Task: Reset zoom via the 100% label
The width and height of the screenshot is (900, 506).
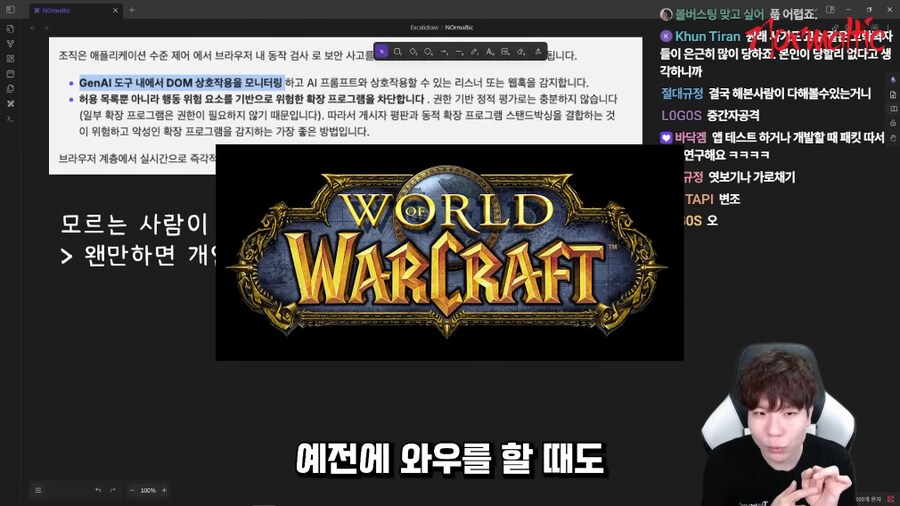Action: 148,491
